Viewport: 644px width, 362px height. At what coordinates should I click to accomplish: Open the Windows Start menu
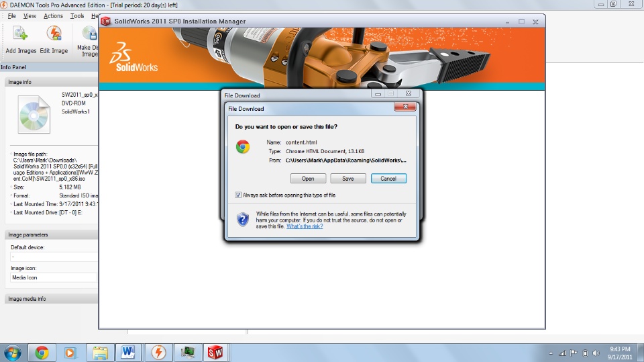[12, 353]
